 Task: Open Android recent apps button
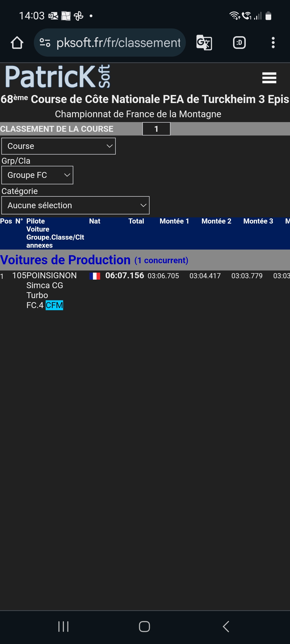click(63, 627)
